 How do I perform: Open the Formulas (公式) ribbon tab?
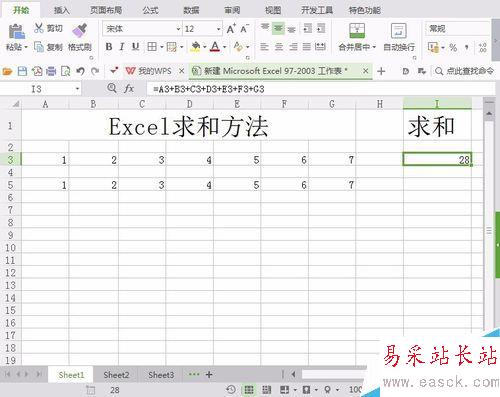(x=151, y=10)
